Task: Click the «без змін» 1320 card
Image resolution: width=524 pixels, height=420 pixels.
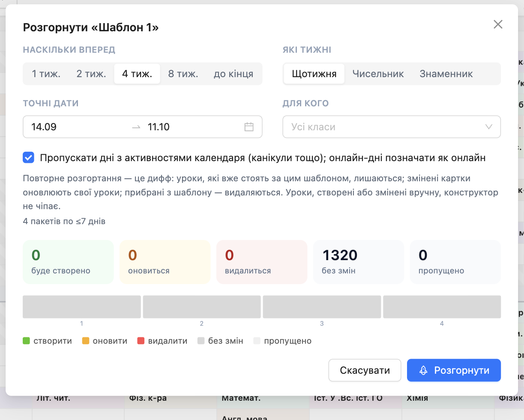Action: (359, 262)
